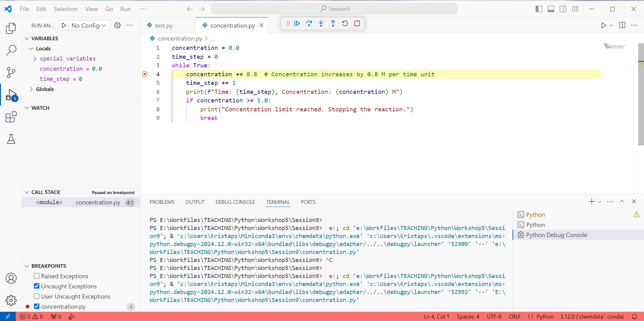Click the Session9 command center search box
Image resolution: width=644 pixels, height=321 pixels.
click(334, 9)
